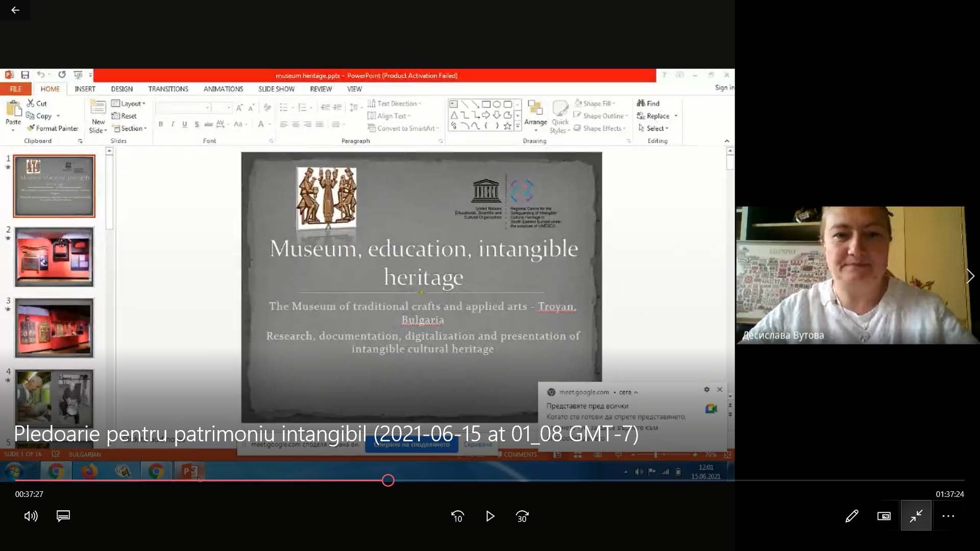Toggle bullet list button
980x551 pixels.
[x=284, y=108]
